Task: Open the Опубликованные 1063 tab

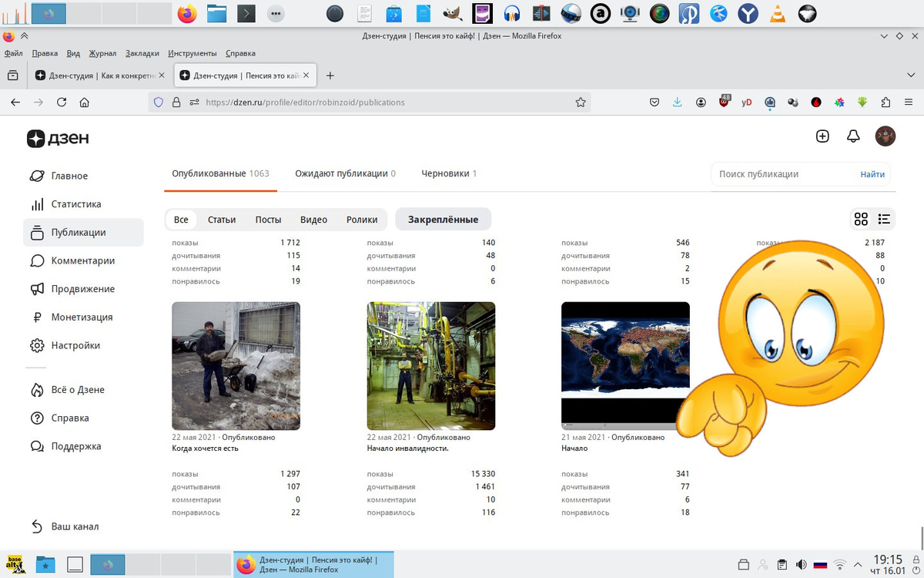Action: pos(220,173)
